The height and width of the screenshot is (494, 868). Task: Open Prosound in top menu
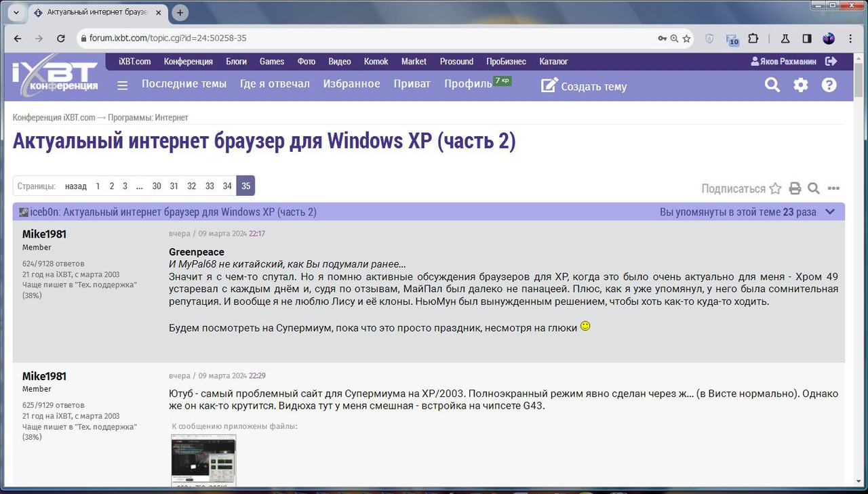(x=456, y=61)
